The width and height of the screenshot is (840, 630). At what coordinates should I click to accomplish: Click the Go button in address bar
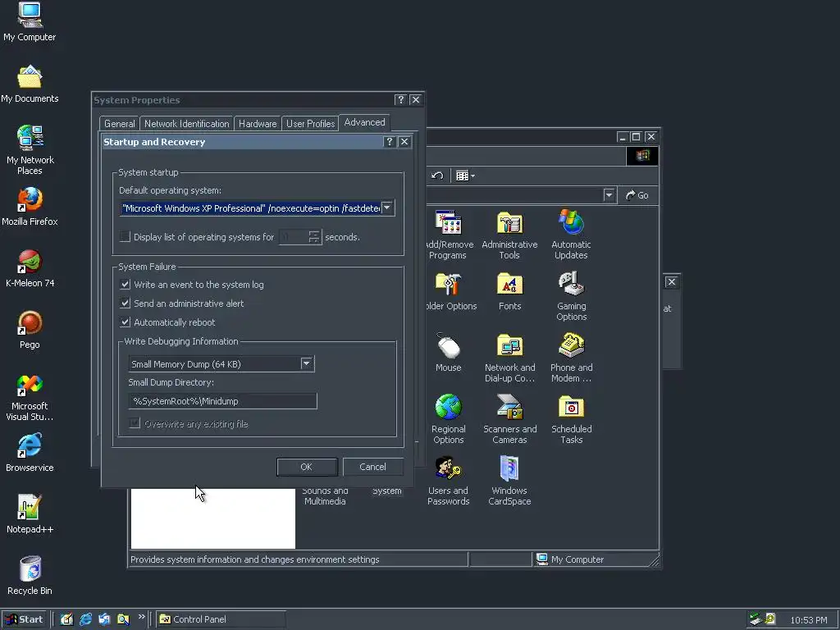pyautogui.click(x=637, y=195)
